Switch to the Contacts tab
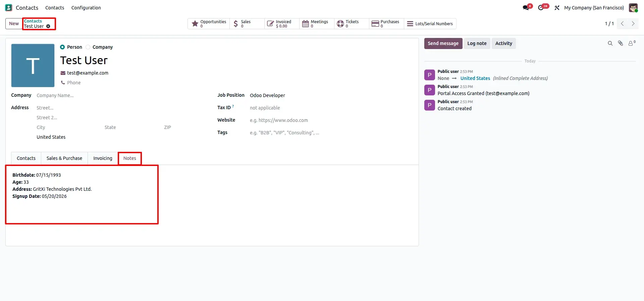Viewport: 644px width, 301px height. (x=26, y=158)
